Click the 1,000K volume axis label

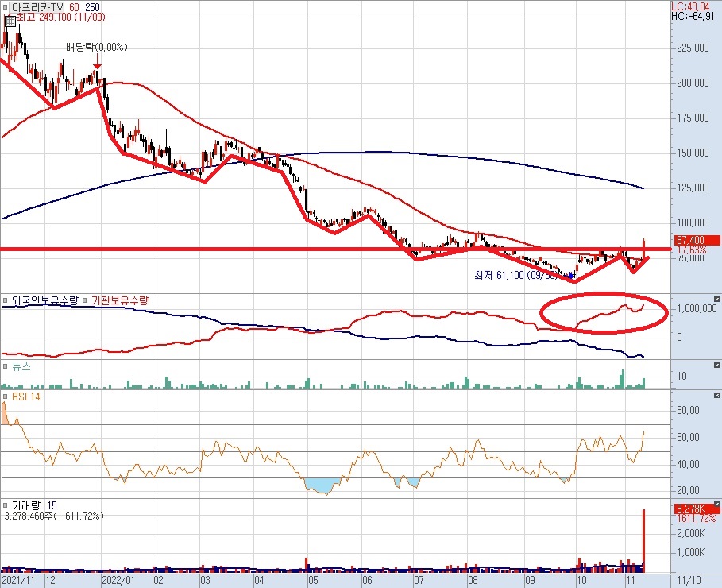click(x=691, y=552)
